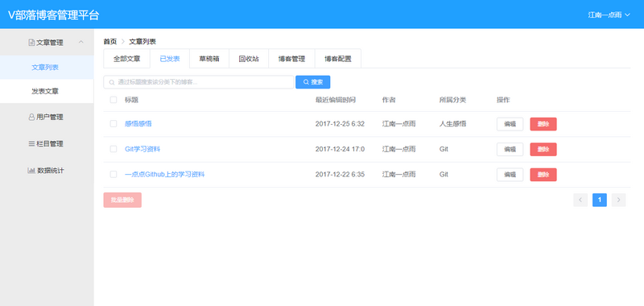Open the 感悟感悟 article link
The height and width of the screenshot is (306, 644).
tap(138, 124)
